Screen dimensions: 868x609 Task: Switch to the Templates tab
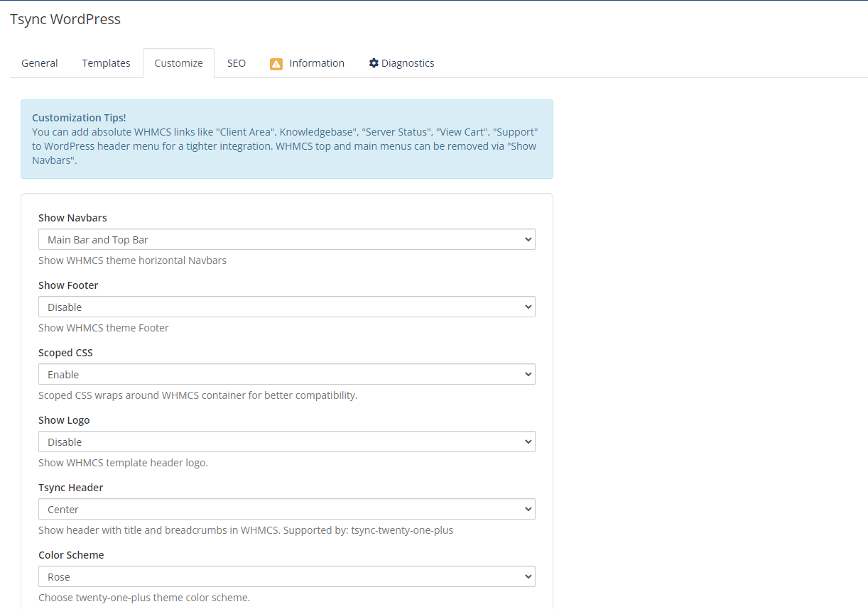[x=106, y=63]
